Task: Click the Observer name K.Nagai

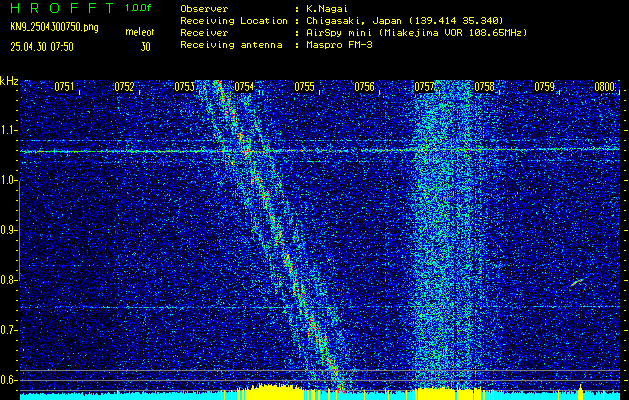Action: coord(325,8)
